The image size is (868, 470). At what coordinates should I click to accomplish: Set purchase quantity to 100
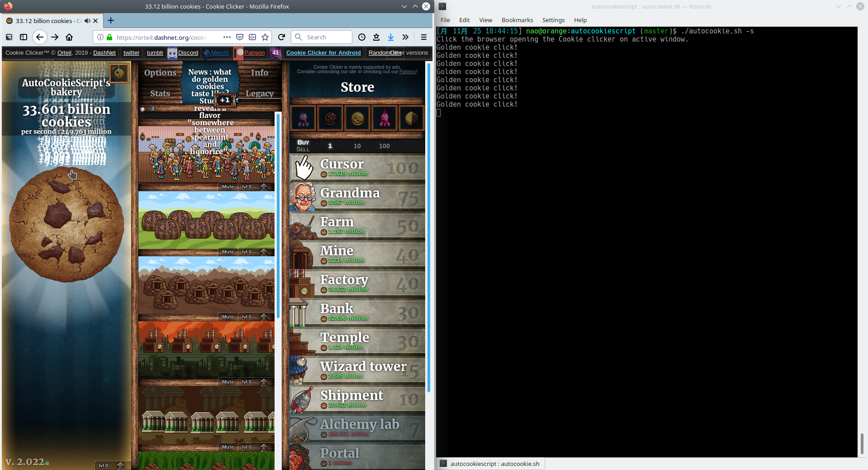[384, 146]
